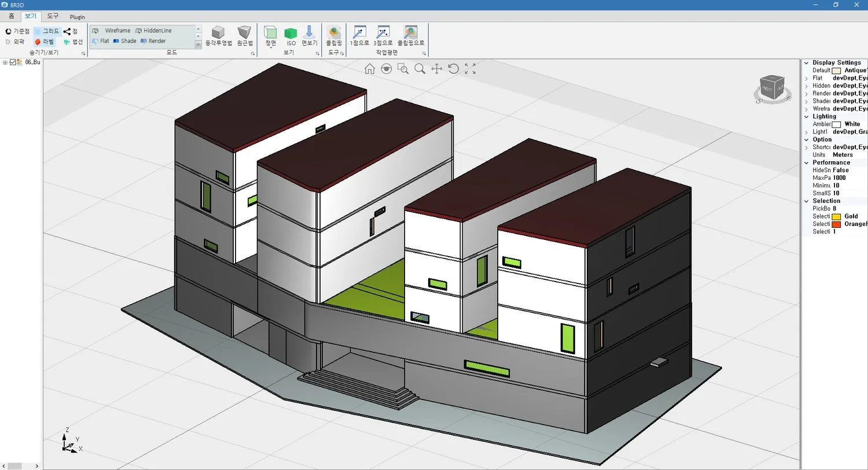The image size is (868, 470).
Task: Collapse the Performance section
Action: 806,162
